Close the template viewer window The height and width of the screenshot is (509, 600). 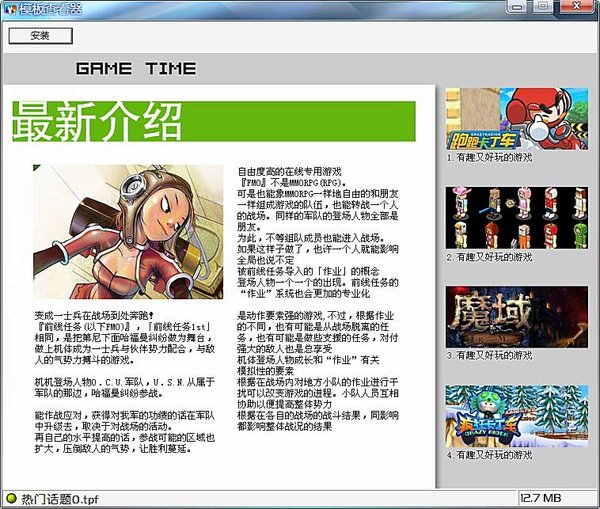coord(577,6)
